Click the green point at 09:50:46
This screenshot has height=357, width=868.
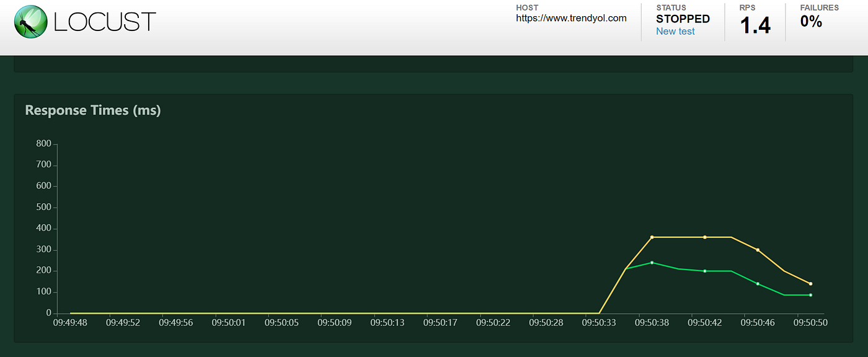coord(758,283)
